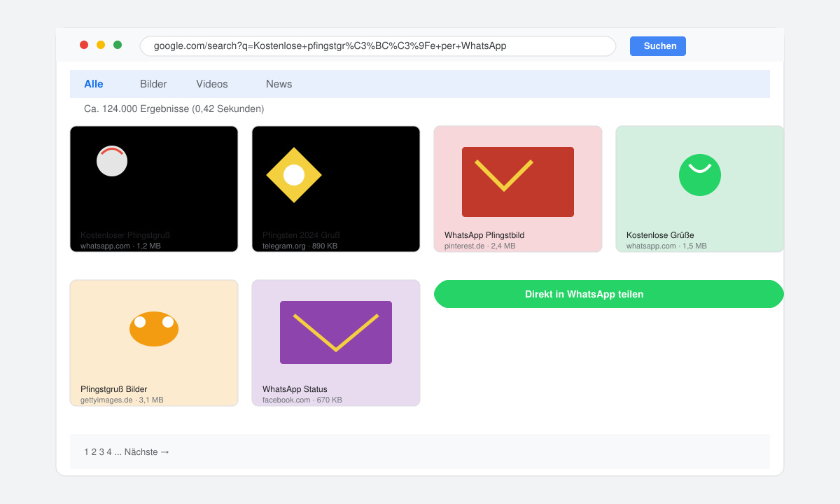The height and width of the screenshot is (504, 840).
Task: Click the WhatsApp Pfingstbild title text
Action: coord(484,235)
